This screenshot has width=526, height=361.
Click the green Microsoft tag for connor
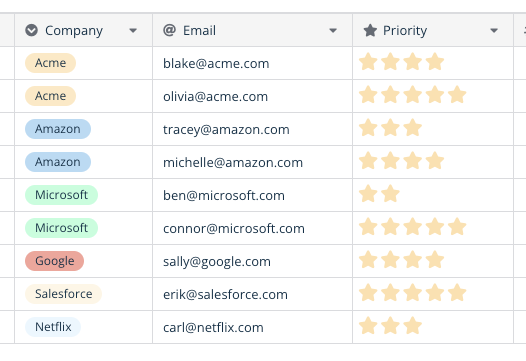click(61, 228)
